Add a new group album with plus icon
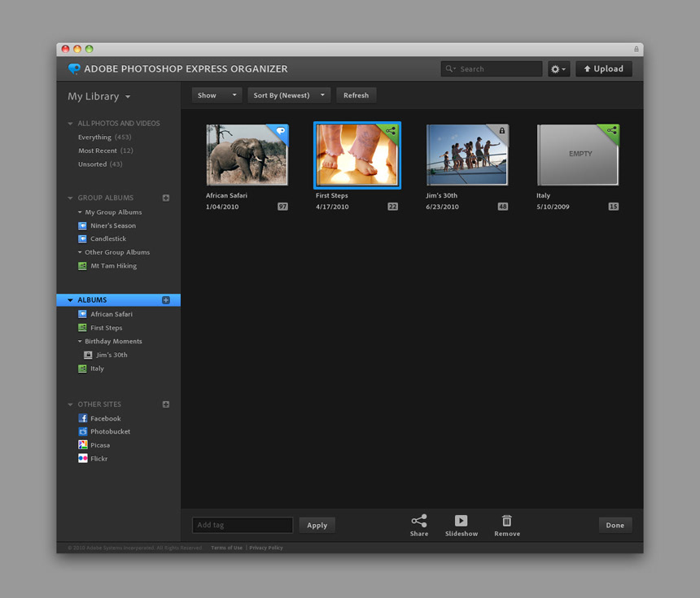 pos(166,198)
